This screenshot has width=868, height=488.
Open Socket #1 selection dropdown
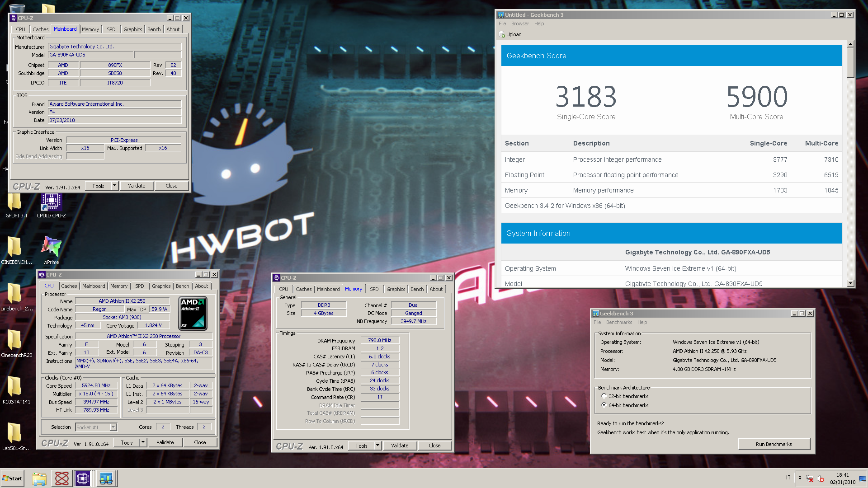point(113,427)
